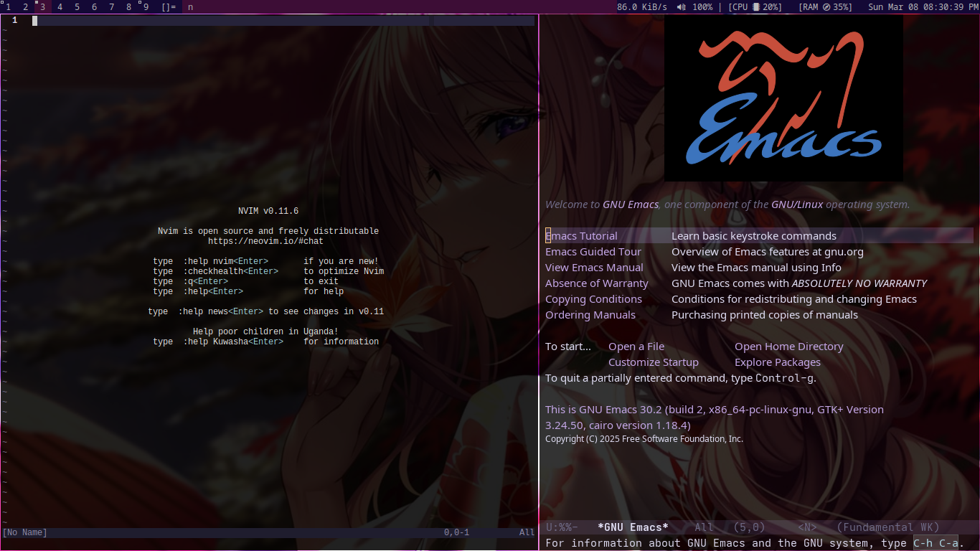Click the (Fundamental WK) major mode indicator
This screenshot has width=980, height=551.
887,527
